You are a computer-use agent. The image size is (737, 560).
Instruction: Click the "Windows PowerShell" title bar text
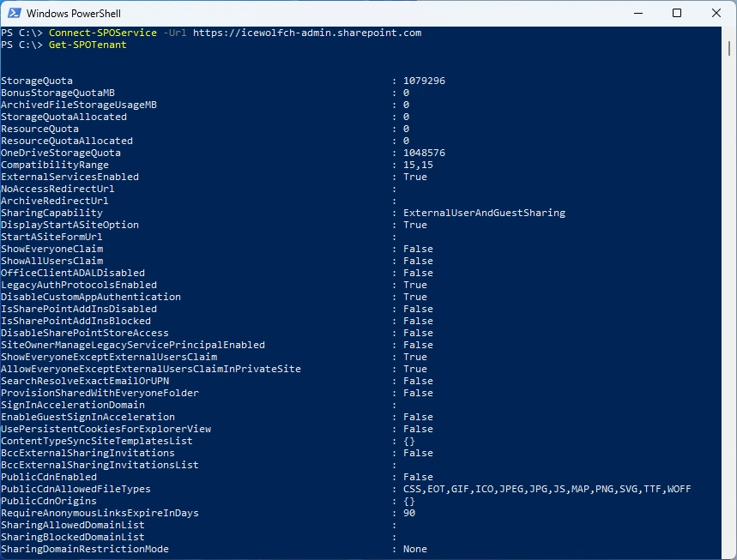point(74,14)
